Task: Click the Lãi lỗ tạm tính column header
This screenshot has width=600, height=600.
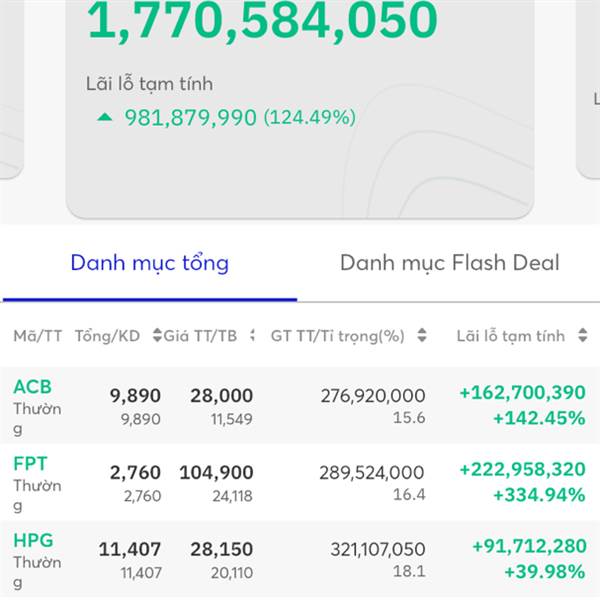Action: tap(510, 336)
